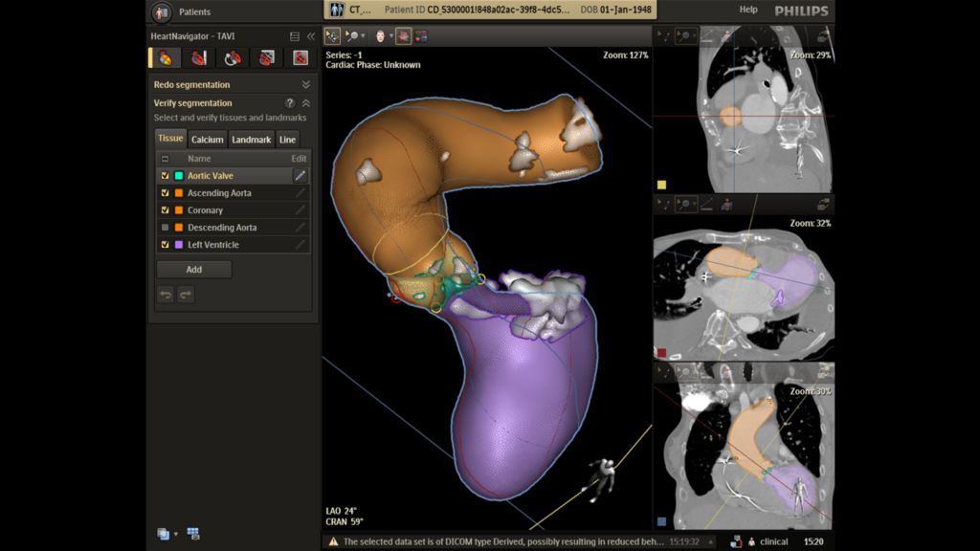Screen dimensions: 980x551
Task: Click the Ascending Aorta orange color swatch
Action: (179, 193)
